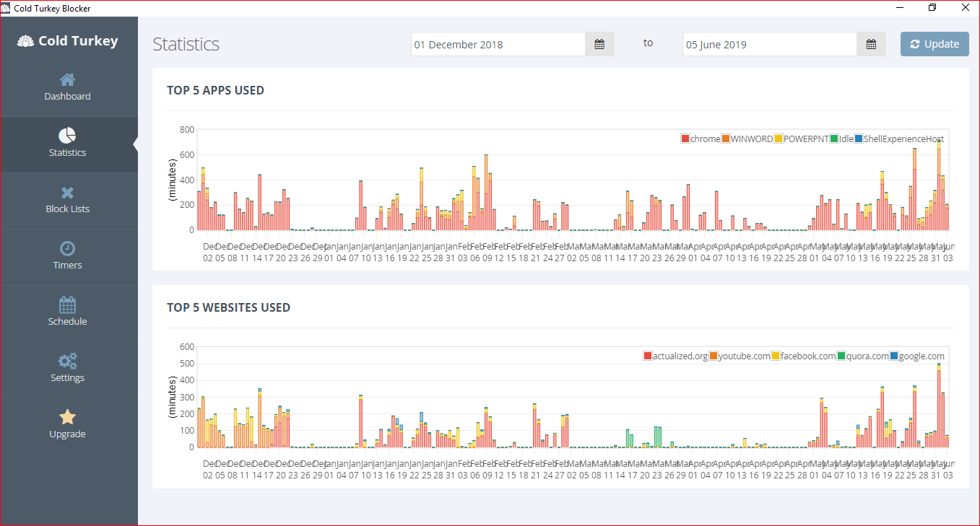This screenshot has width=980, height=526.
Task: Click the facebook.com legend label
Action: coord(808,356)
